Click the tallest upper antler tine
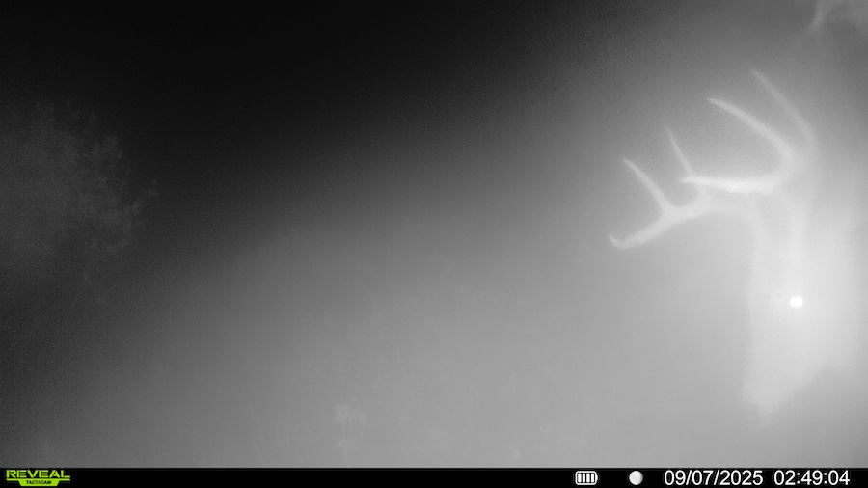868x488 pixels. click(x=762, y=79)
